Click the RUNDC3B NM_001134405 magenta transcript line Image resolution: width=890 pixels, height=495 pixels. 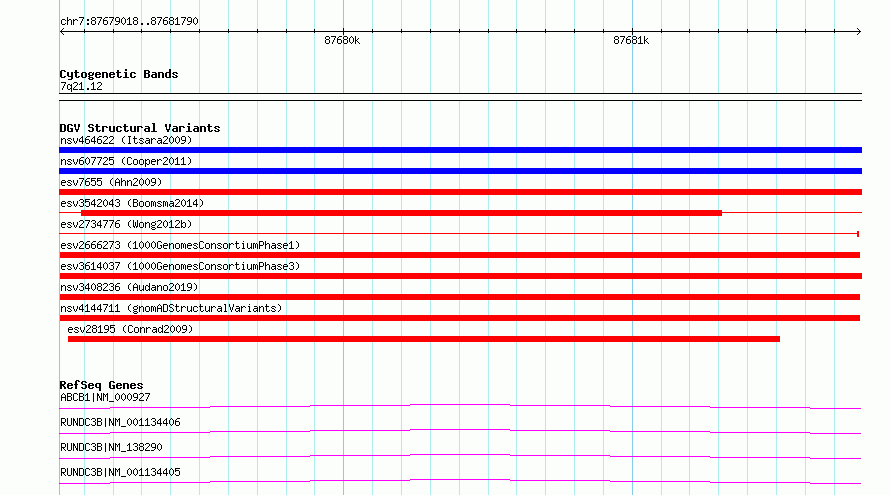[460, 481]
